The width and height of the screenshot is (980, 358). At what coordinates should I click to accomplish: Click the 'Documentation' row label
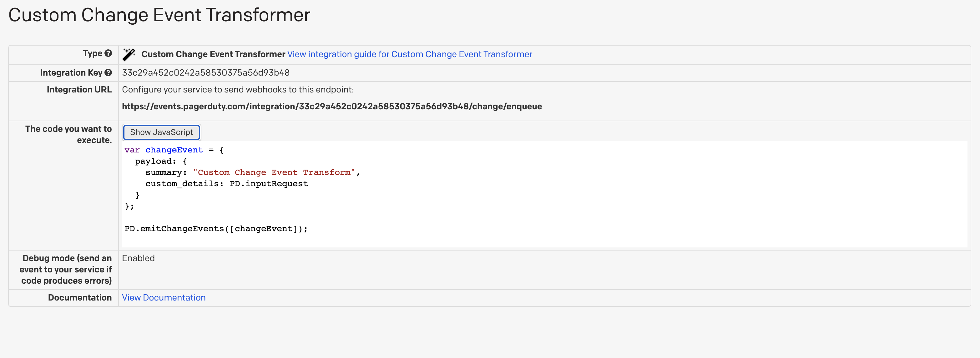click(80, 298)
